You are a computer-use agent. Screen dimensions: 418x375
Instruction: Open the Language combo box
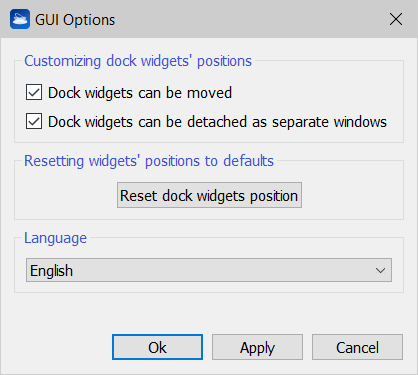coord(209,270)
